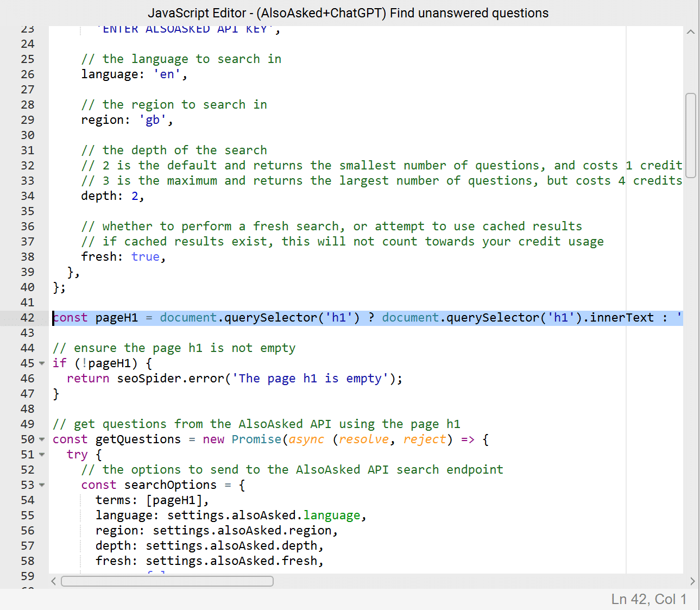The image size is (700, 610).
Task: Click the closing "}," on line 39
Action: [x=73, y=272]
